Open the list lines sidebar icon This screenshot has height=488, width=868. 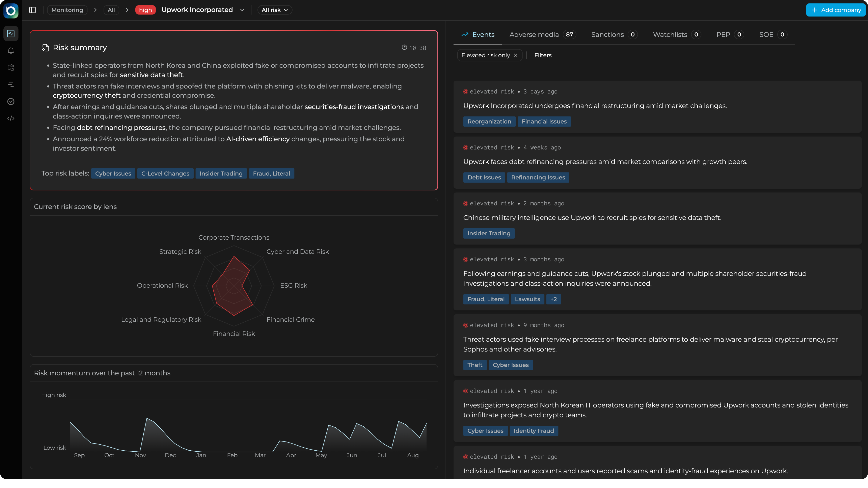tap(11, 84)
